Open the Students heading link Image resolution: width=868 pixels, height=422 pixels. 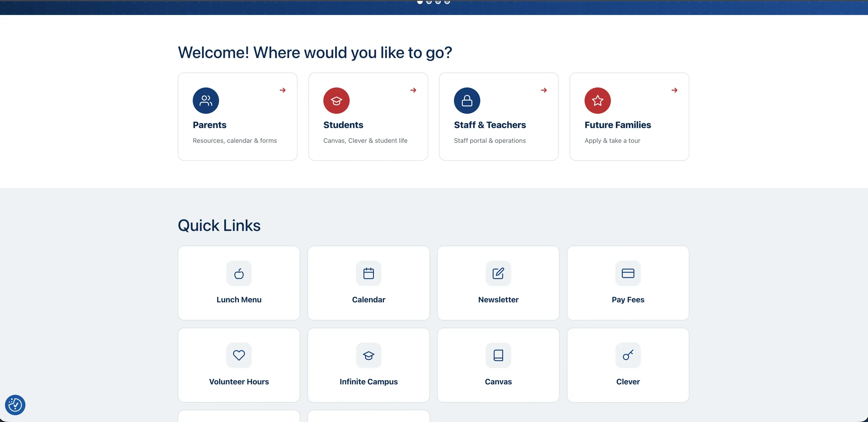pyautogui.click(x=343, y=125)
